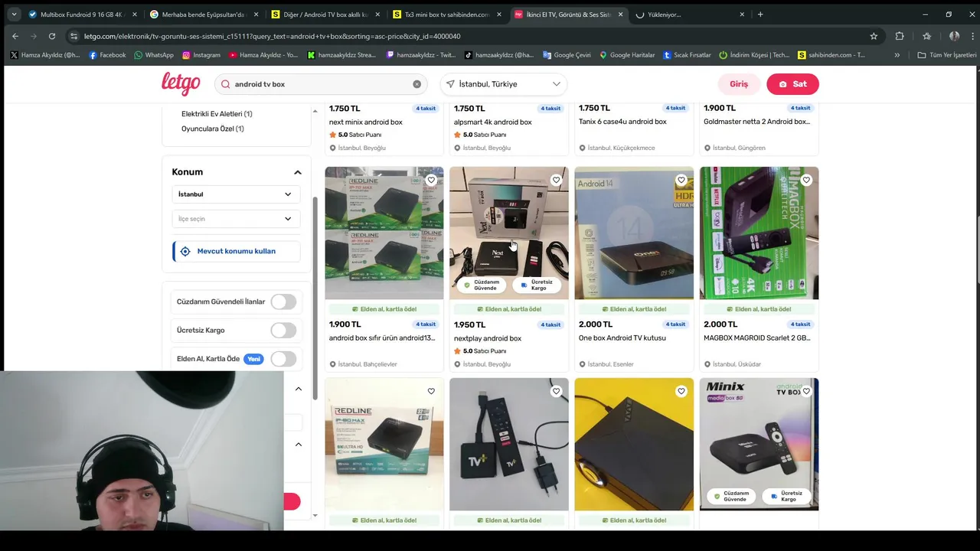Viewport: 980px width, 551px height.
Task: Click the Sat sell button
Action: coord(792,84)
